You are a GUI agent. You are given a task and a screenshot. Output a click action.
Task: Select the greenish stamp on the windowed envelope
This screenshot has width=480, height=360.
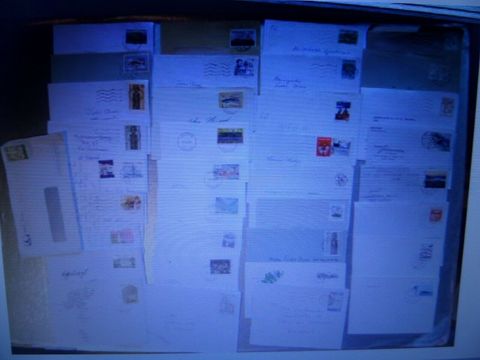pyautogui.click(x=17, y=152)
